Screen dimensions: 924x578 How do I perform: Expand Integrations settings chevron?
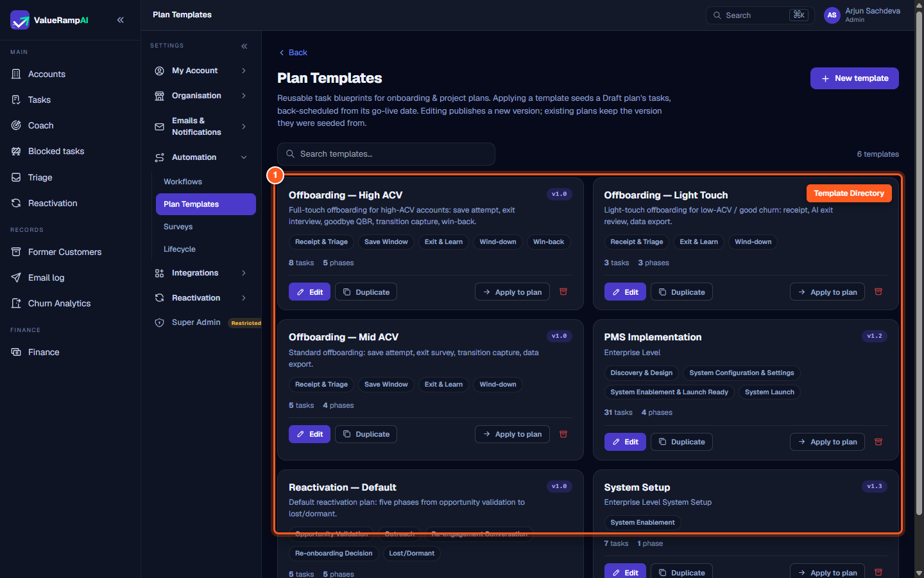[x=244, y=273]
